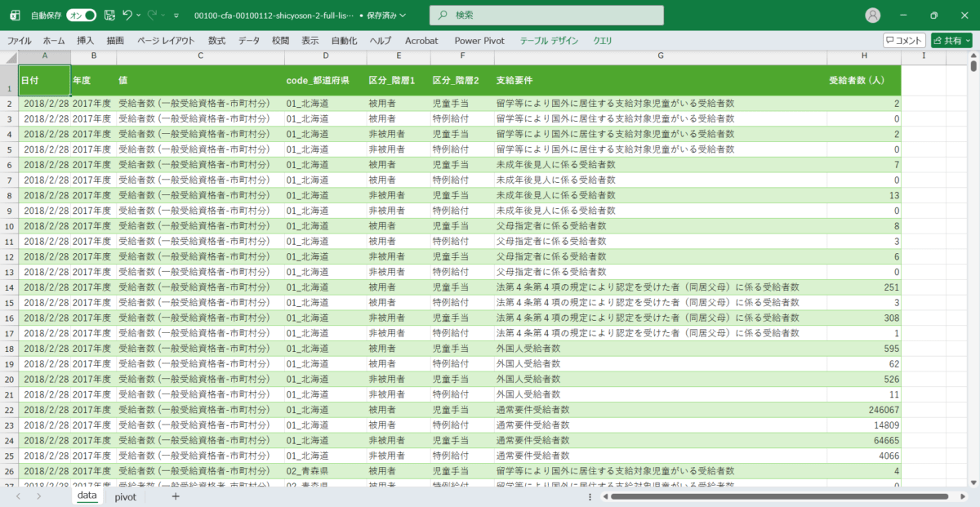Click the horizontal scrollbar at bottom

pos(776,496)
